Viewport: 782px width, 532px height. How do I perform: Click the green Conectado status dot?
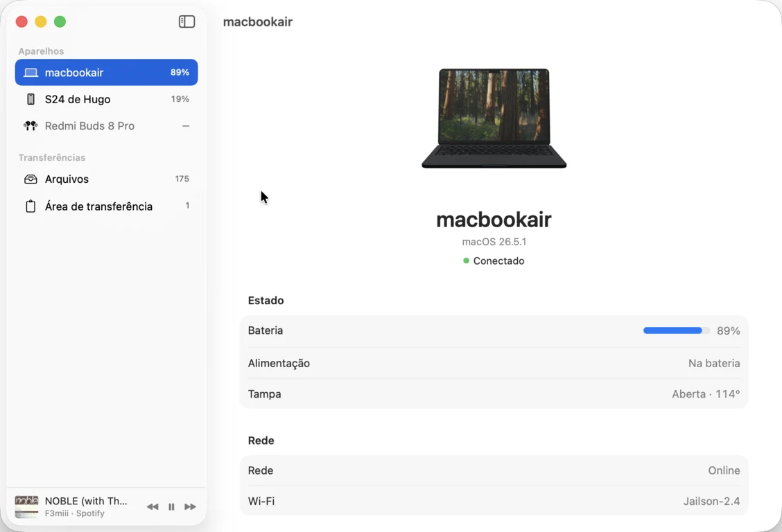(466, 260)
